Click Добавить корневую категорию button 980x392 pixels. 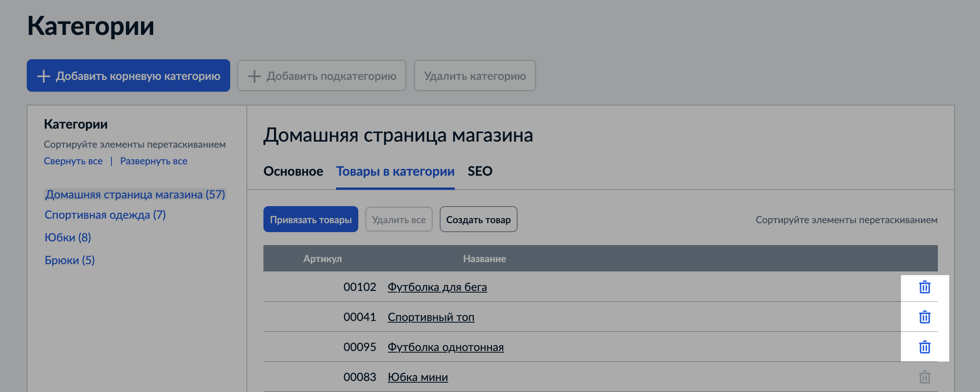point(128,75)
